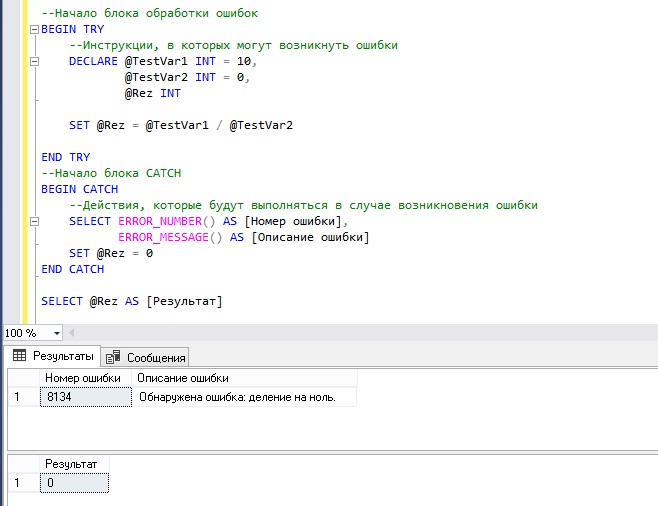
Task: Click the grid icon on Результаты tab
Action: pos(20,356)
